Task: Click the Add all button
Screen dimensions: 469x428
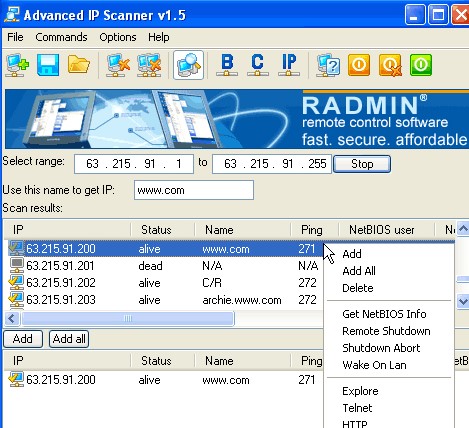Action: 69,339
